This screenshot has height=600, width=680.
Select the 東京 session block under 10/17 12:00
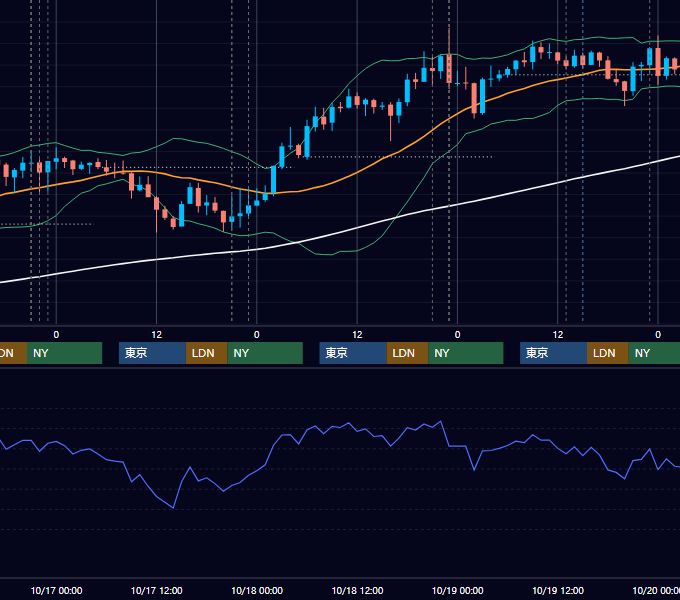153,353
